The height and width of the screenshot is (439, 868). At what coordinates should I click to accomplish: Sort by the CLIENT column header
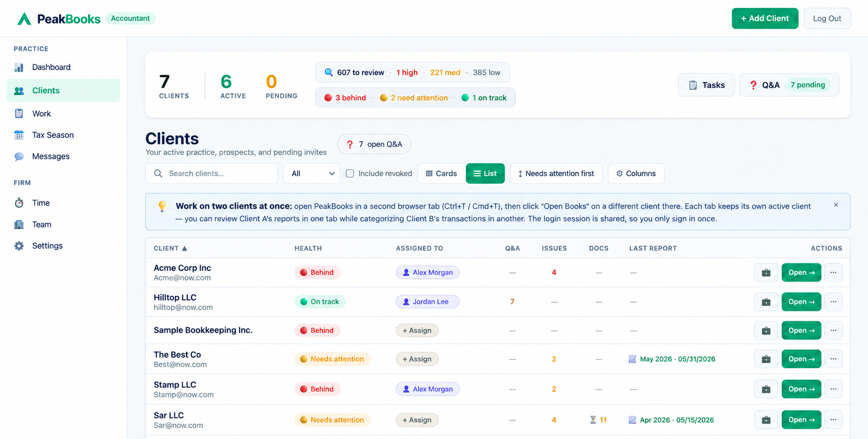[170, 249]
